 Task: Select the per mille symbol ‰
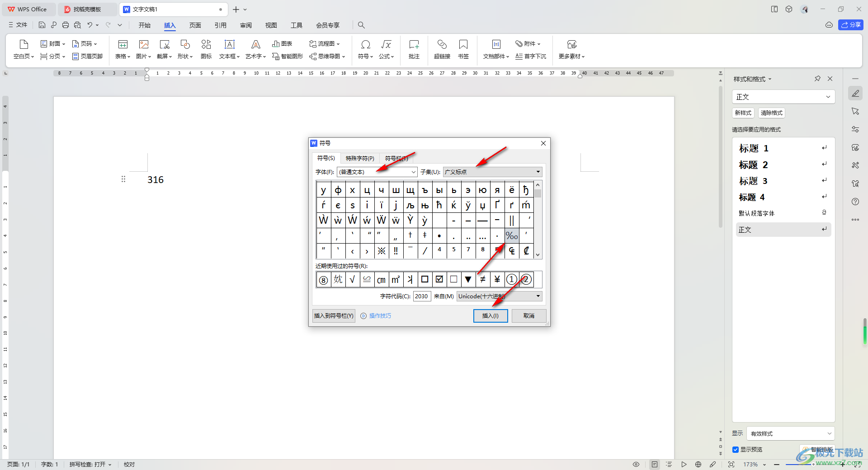coord(512,235)
